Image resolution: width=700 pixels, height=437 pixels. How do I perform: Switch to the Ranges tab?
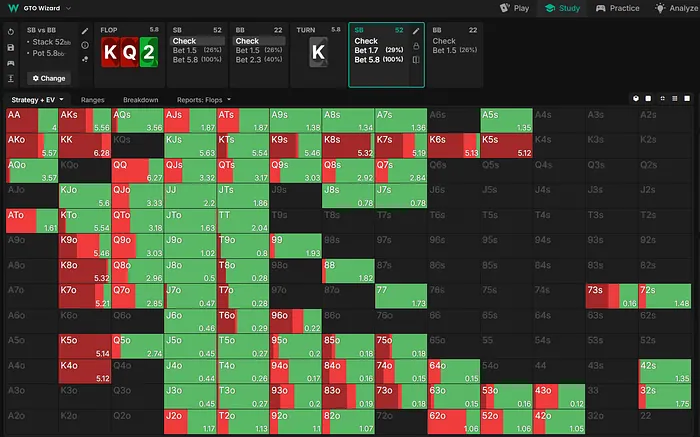[93, 100]
